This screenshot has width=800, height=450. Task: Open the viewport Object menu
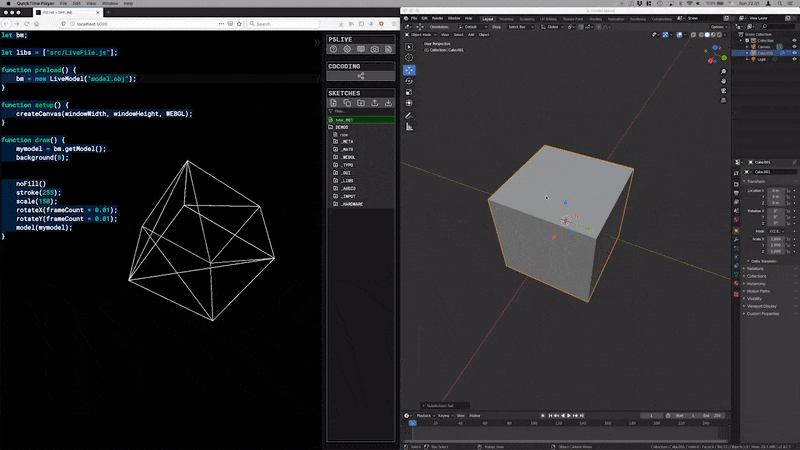(484, 35)
